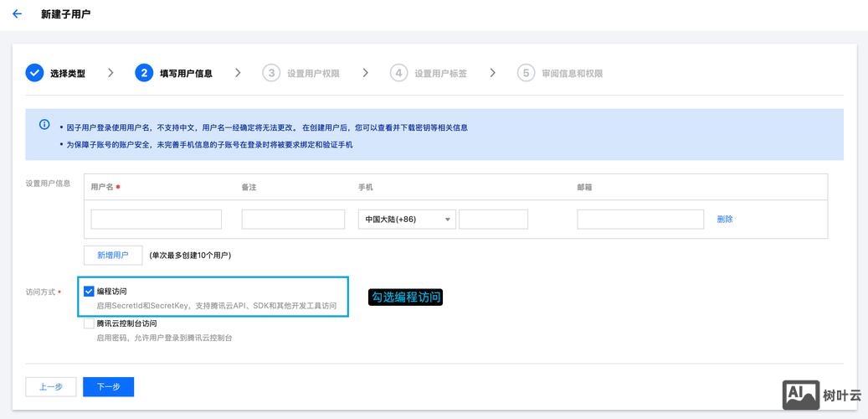
Task: Click the 删除 link in user row
Action: tap(725, 219)
